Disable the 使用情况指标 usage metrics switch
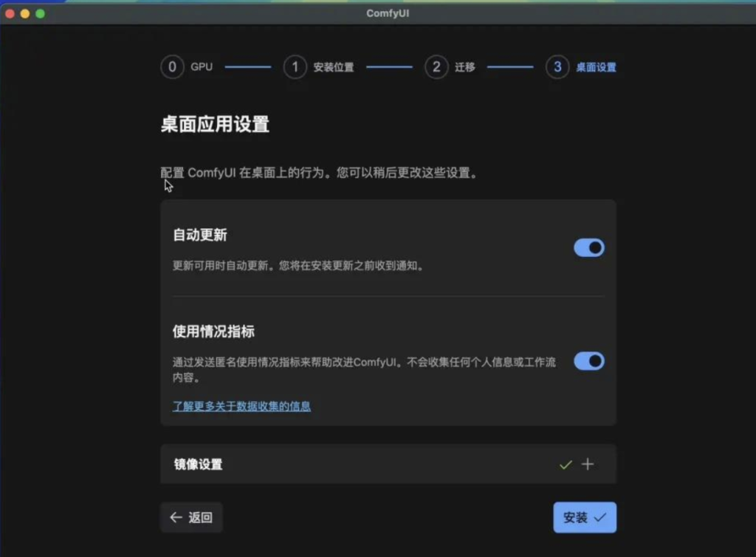Image resolution: width=756 pixels, height=557 pixels. pyautogui.click(x=588, y=361)
